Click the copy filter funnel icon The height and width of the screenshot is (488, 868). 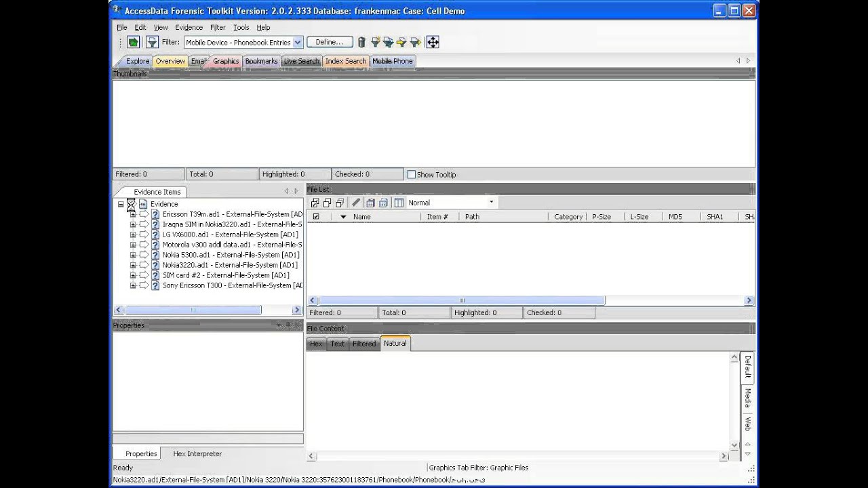tap(388, 42)
